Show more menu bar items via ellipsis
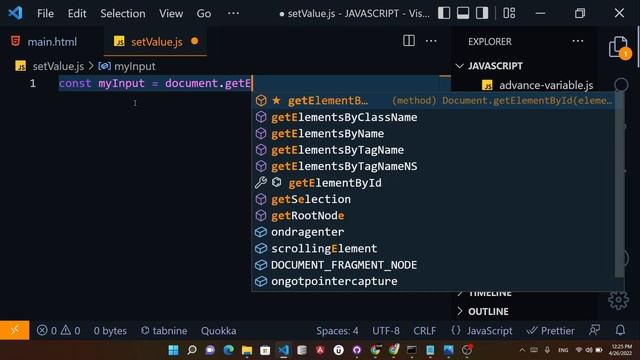The height and width of the screenshot is (360, 640). (x=233, y=13)
